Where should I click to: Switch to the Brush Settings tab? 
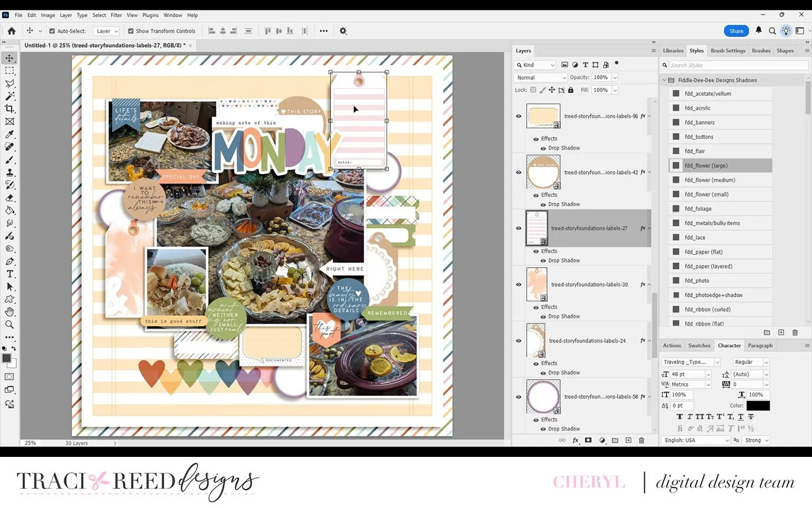(728, 51)
